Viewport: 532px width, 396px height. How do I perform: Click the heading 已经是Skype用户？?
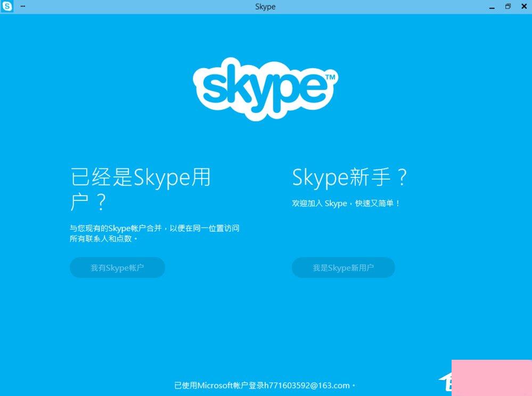tap(141, 189)
